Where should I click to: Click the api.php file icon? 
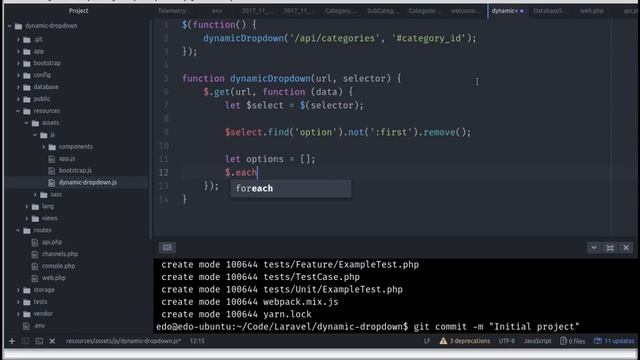[x=35, y=242]
